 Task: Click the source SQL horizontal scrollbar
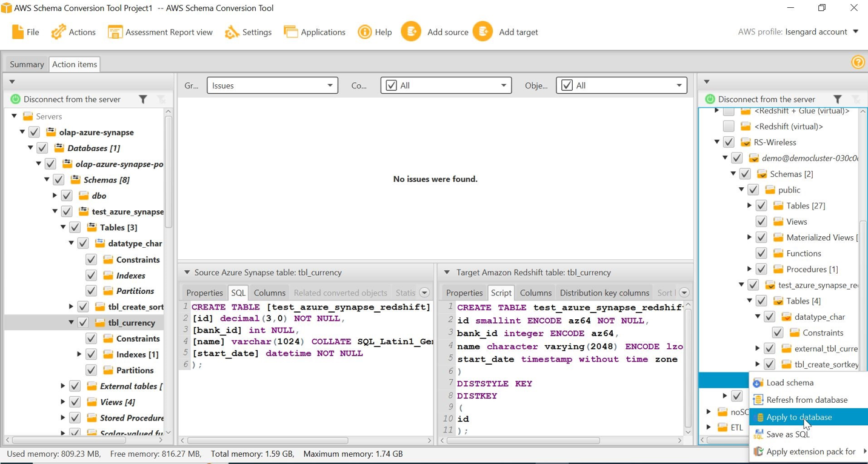pyautogui.click(x=268, y=440)
